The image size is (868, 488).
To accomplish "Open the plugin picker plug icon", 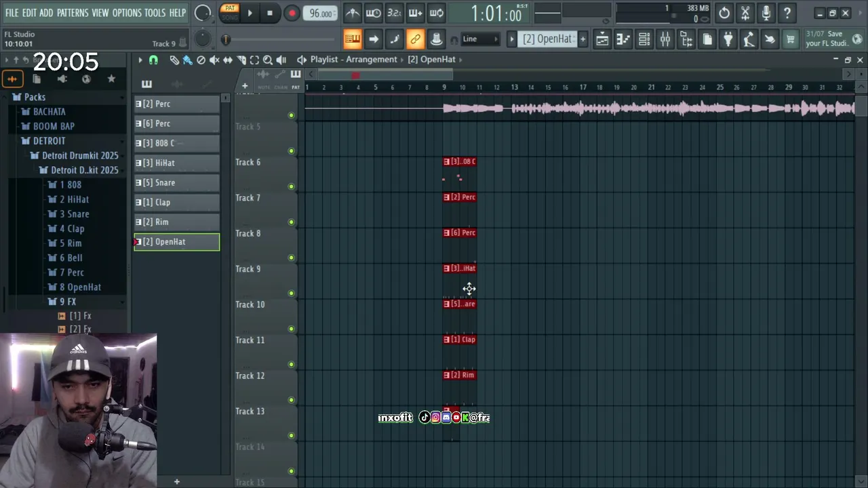I will 728,39.
